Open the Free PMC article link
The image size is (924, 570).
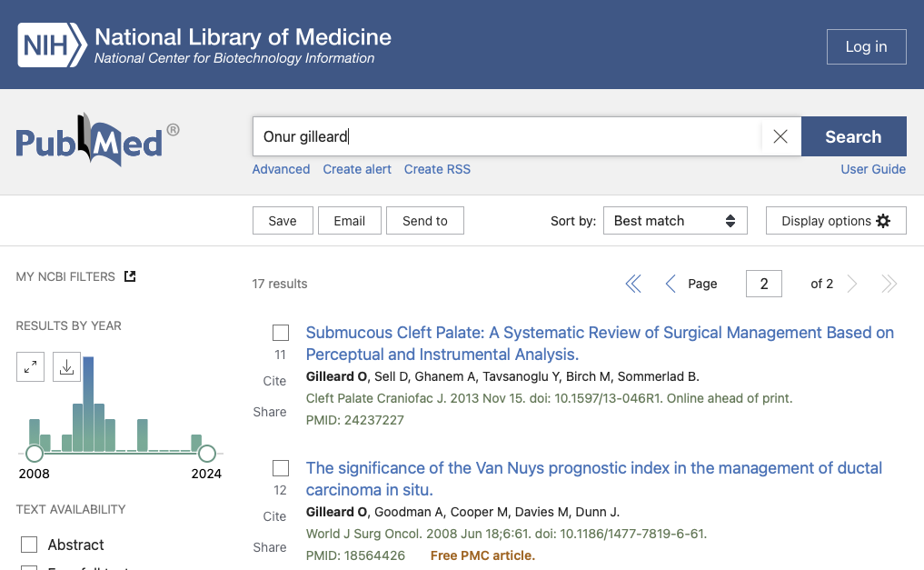tap(482, 555)
